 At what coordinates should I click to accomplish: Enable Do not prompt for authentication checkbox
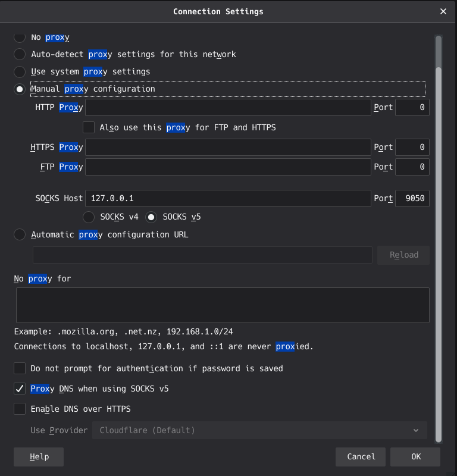[20, 368]
